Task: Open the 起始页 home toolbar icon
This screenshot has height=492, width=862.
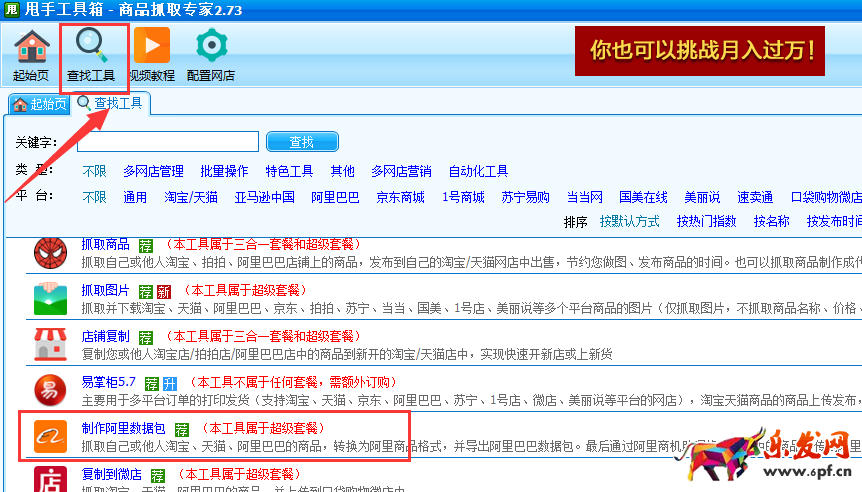Action: (31, 55)
